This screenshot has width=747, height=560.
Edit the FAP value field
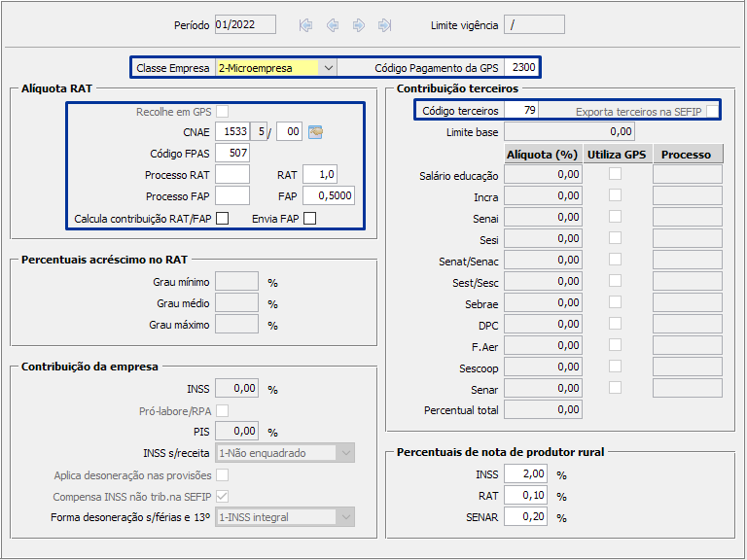328,196
